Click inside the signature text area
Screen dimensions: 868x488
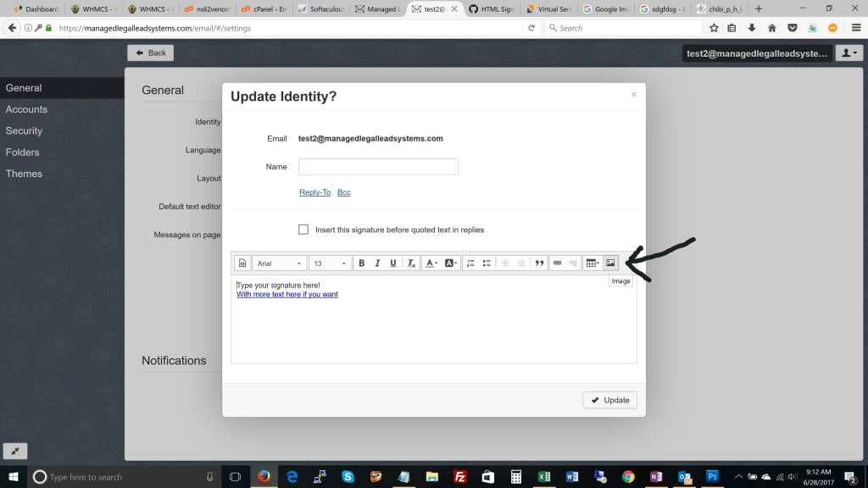pos(433,319)
